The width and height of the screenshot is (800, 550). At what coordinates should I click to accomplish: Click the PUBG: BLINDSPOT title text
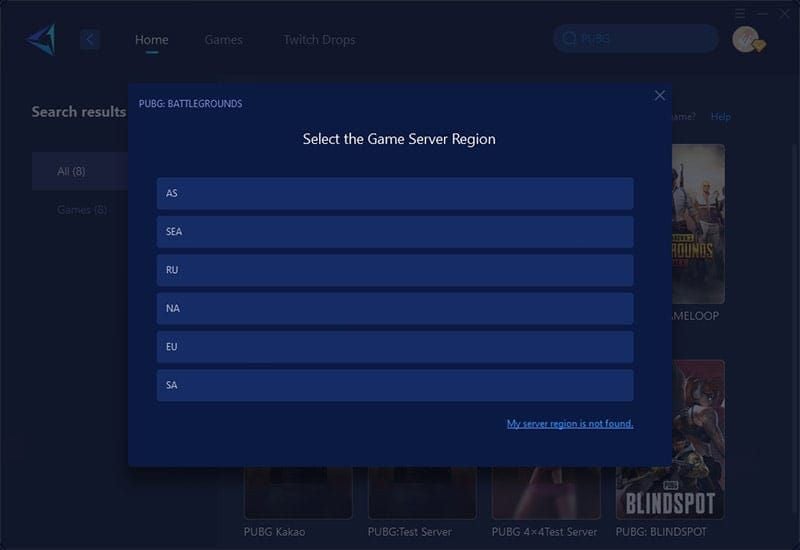[661, 532]
